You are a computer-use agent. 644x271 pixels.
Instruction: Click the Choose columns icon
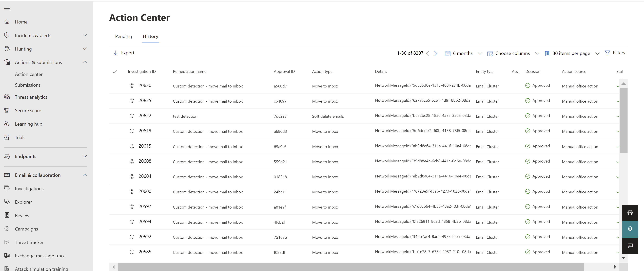490,53
